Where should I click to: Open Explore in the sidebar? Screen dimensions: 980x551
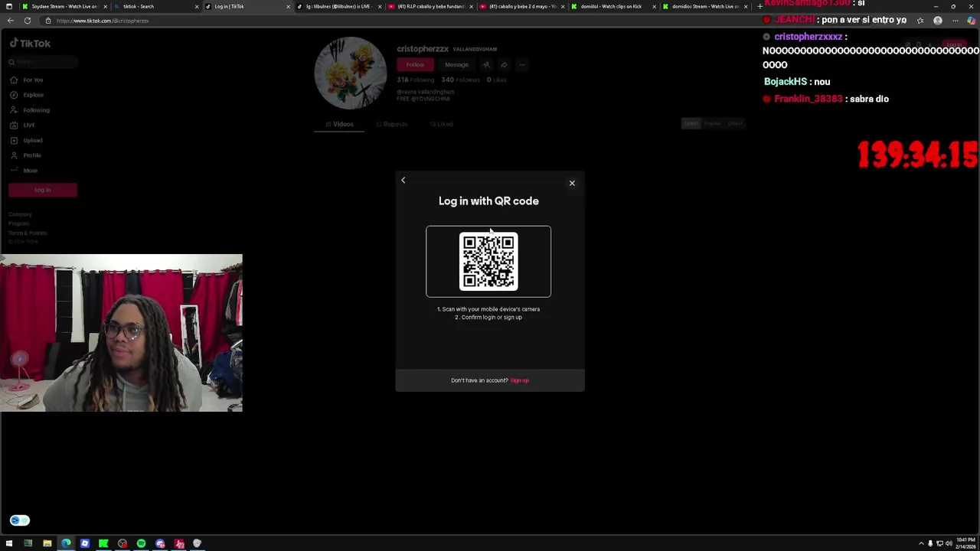click(x=26, y=95)
